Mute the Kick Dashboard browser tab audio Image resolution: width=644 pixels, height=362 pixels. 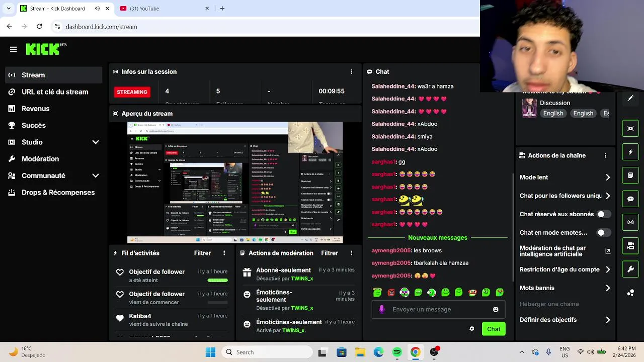point(97,9)
